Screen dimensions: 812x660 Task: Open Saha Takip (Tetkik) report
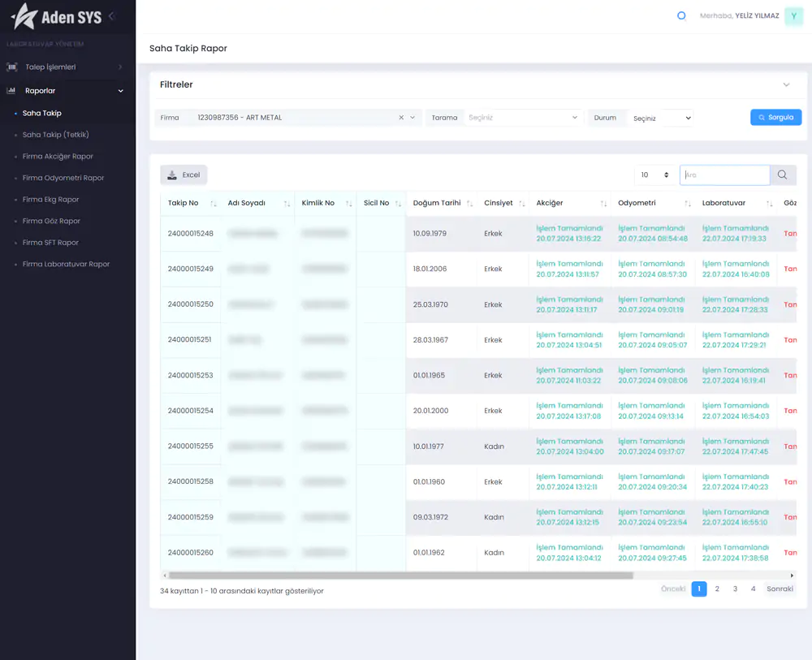[55, 135]
